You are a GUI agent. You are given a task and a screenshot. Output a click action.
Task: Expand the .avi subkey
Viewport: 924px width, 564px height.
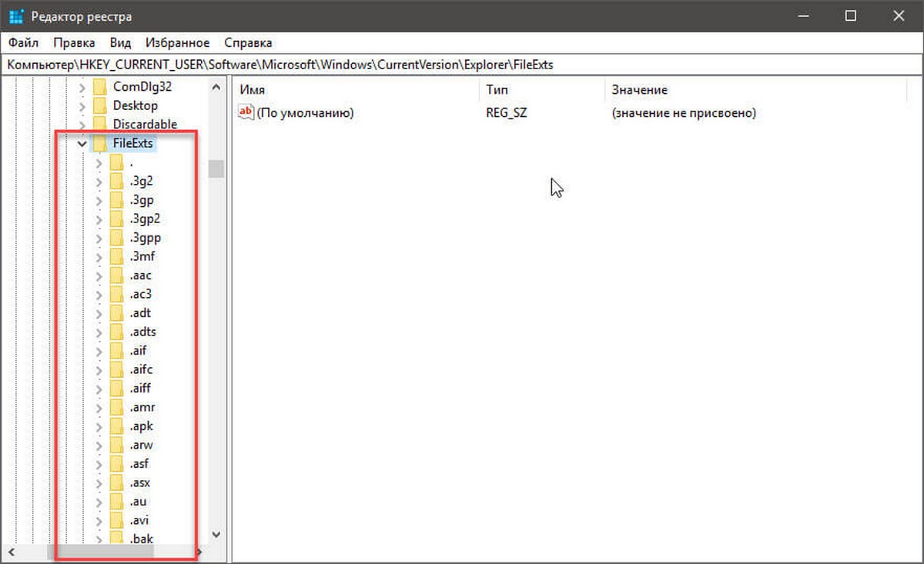[98, 520]
